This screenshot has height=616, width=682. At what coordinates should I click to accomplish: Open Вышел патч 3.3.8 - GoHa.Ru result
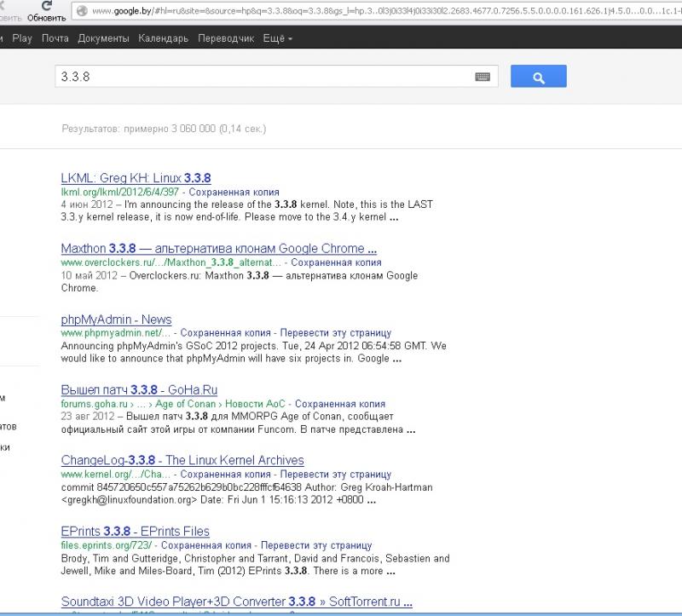pyautogui.click(x=139, y=390)
